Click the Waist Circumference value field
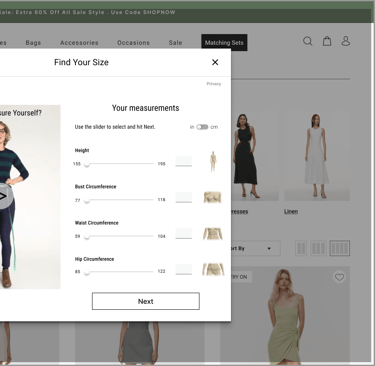The image size is (375, 366). (x=184, y=233)
